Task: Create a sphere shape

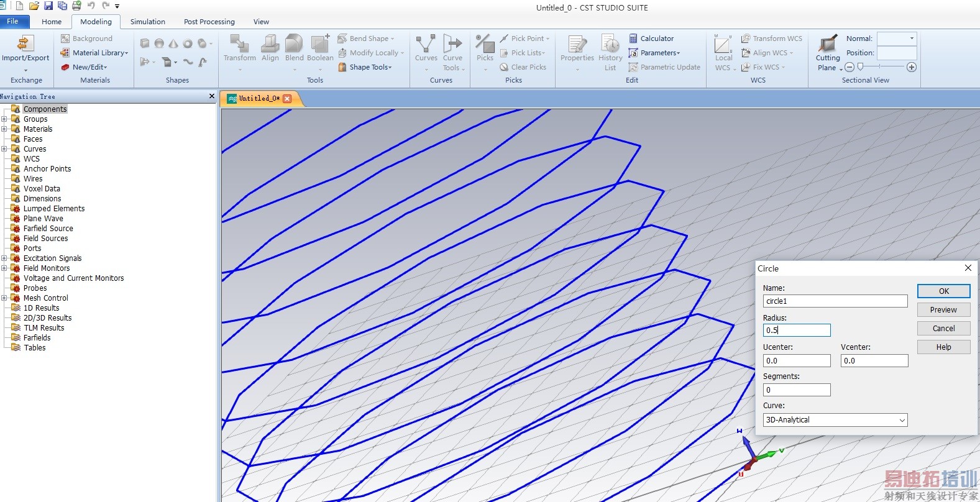Action: (x=159, y=43)
